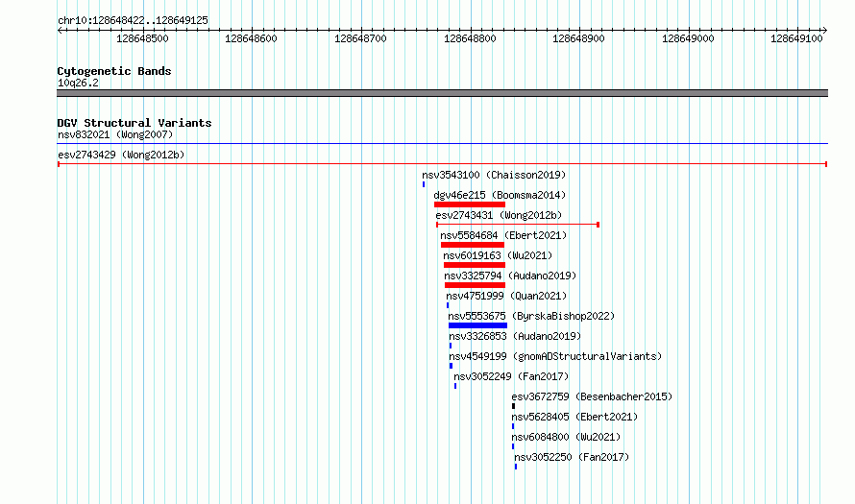The image size is (855, 504).
Task: Click the nsv4751999 (Quan2021) label
Action: tap(506, 296)
